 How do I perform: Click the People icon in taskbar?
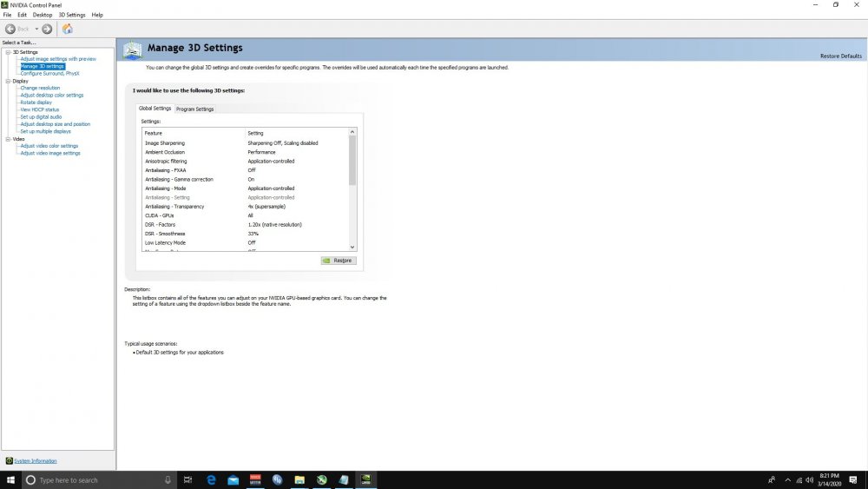(772, 480)
